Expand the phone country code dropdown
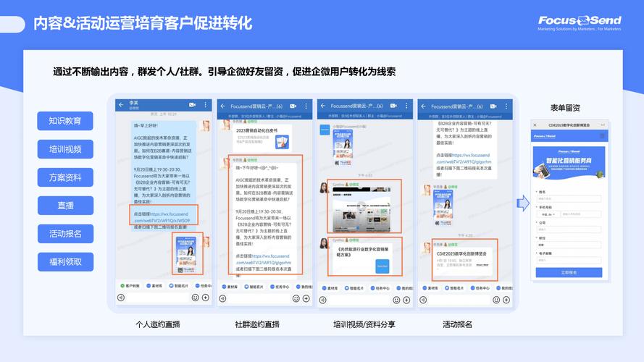The height and width of the screenshot is (362, 644). (x=548, y=214)
